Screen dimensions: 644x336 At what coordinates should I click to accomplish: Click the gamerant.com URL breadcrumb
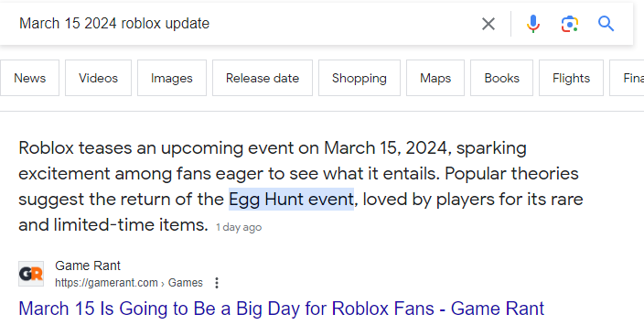[129, 283]
